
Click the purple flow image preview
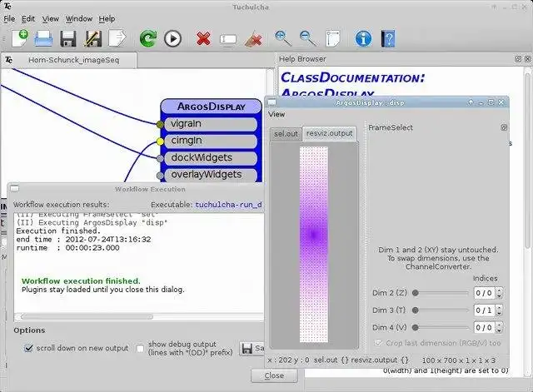pos(313,244)
